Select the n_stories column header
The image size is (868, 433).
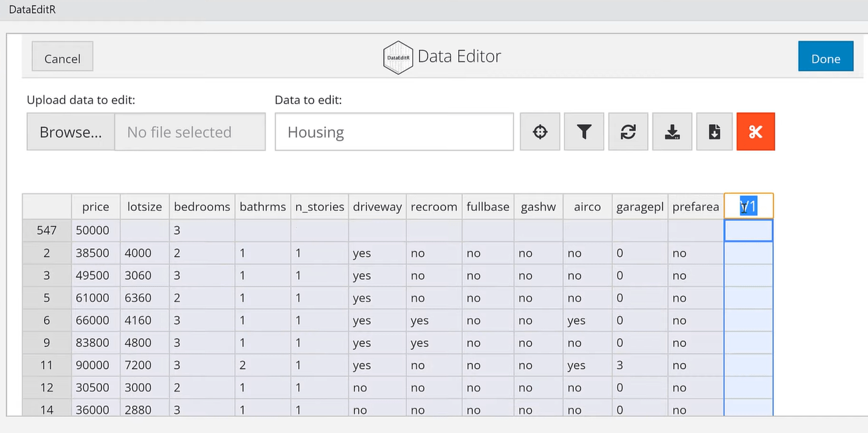(x=320, y=207)
